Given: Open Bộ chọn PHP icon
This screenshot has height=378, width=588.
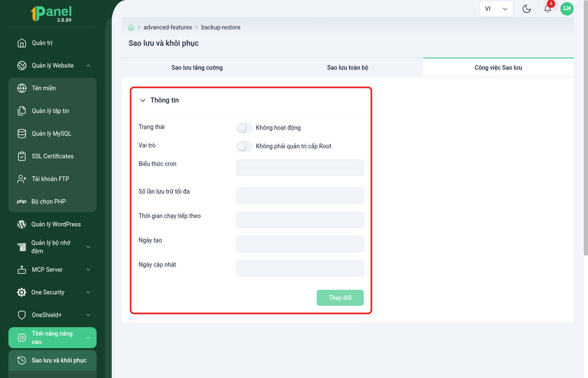Looking at the screenshot, I should coord(22,202).
